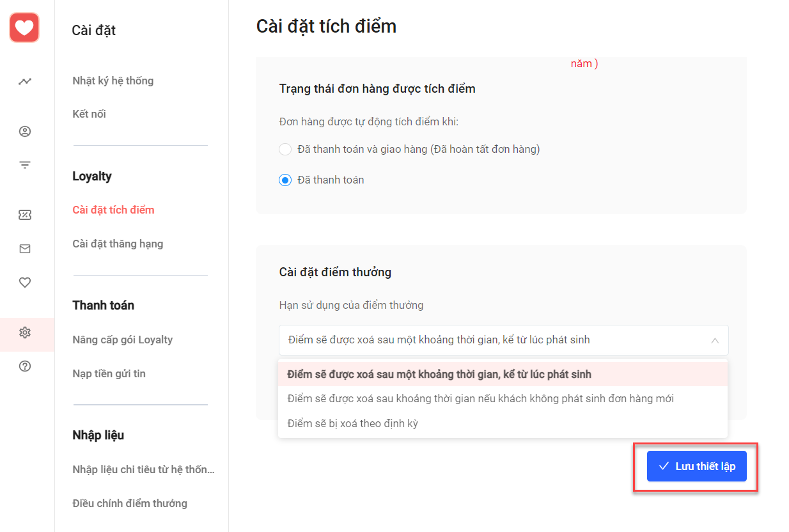Viewport: 789px width, 532px height.
Task: Click the heart outline sidebar icon
Action: [25, 283]
